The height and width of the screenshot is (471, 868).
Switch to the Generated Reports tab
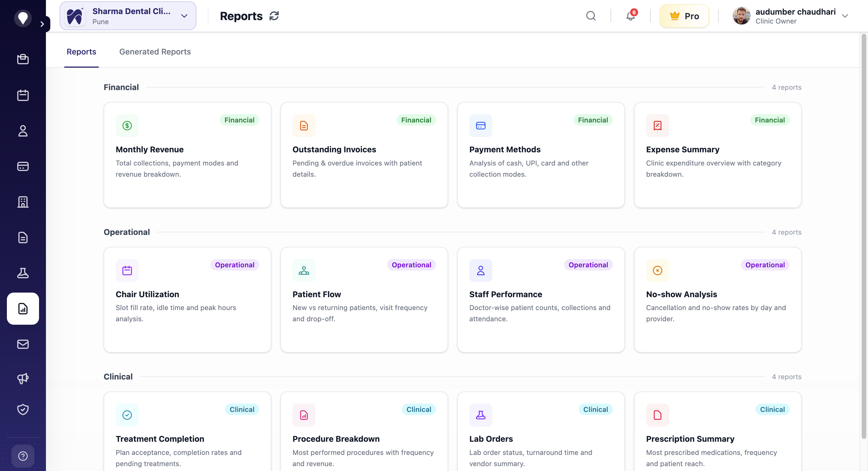tap(155, 52)
